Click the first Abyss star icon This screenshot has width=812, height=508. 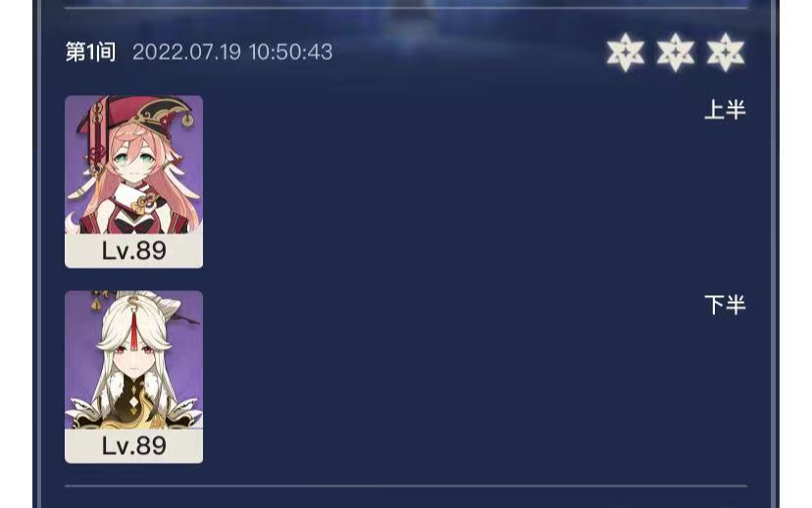(x=626, y=52)
